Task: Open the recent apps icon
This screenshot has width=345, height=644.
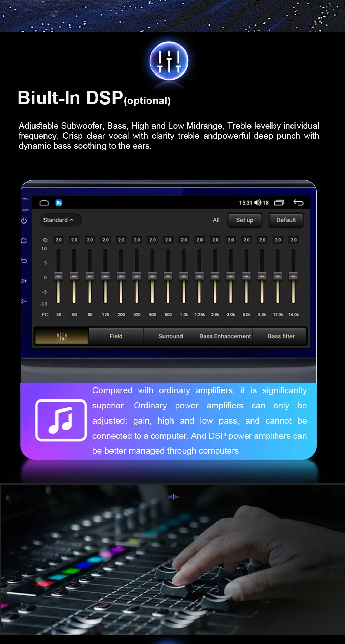Action: click(279, 202)
